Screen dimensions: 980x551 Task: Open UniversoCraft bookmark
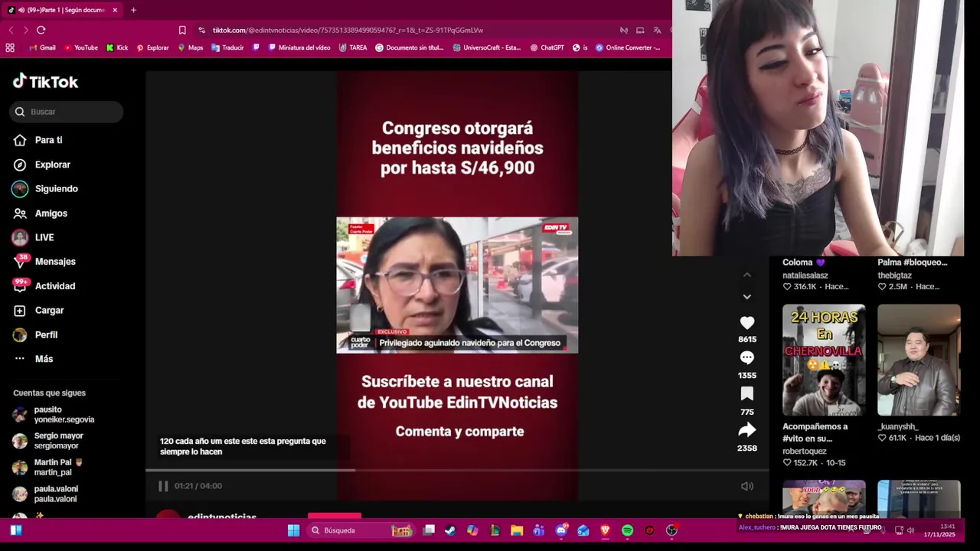487,47
